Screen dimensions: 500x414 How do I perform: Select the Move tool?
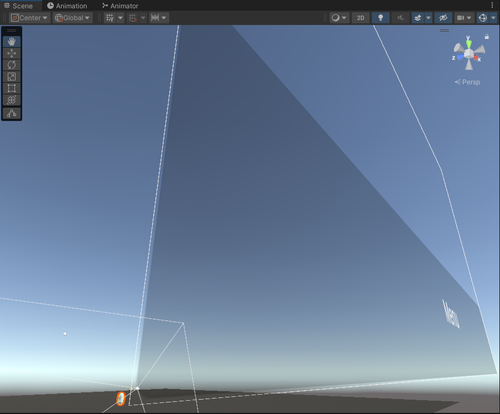[x=12, y=53]
